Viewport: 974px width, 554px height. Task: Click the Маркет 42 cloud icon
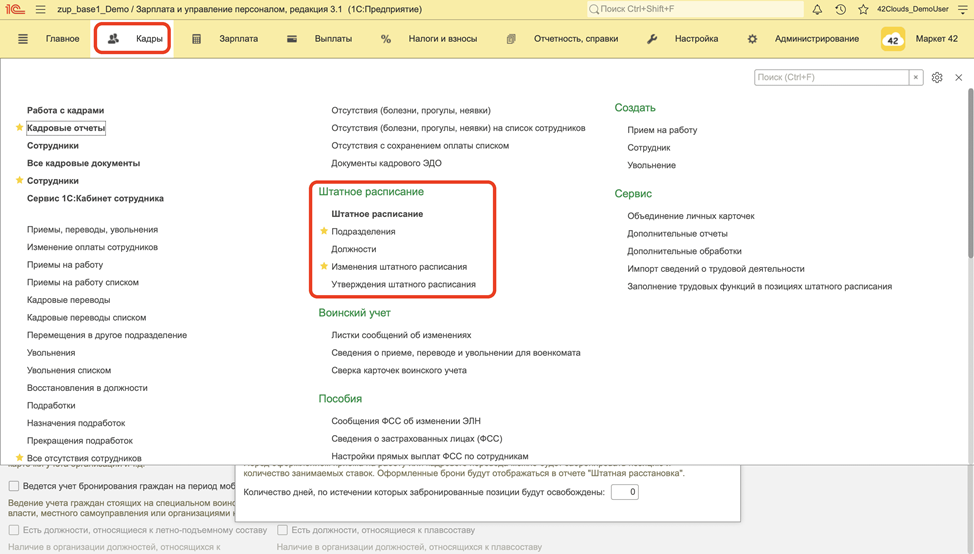(x=893, y=39)
